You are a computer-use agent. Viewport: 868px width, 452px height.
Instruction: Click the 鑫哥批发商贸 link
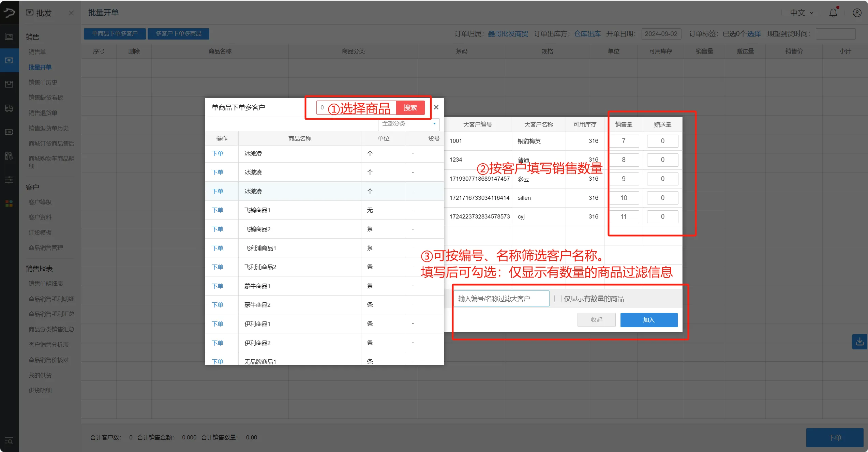click(x=508, y=34)
